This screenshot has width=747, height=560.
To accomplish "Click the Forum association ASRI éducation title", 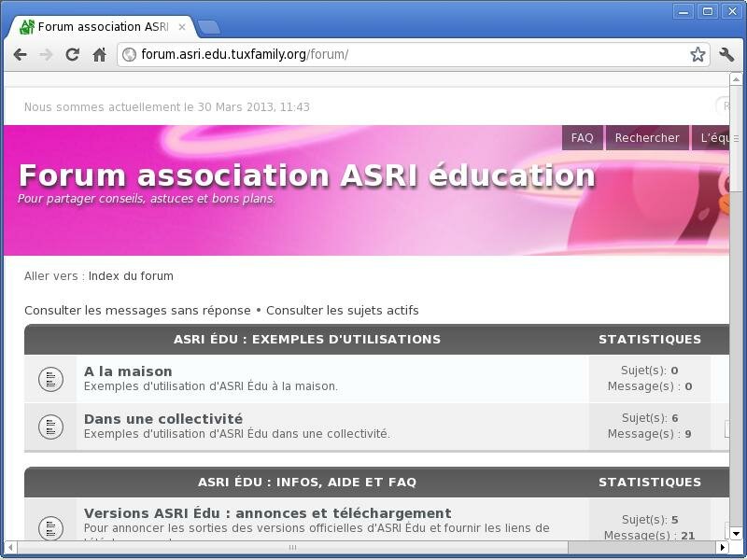I will [x=307, y=175].
